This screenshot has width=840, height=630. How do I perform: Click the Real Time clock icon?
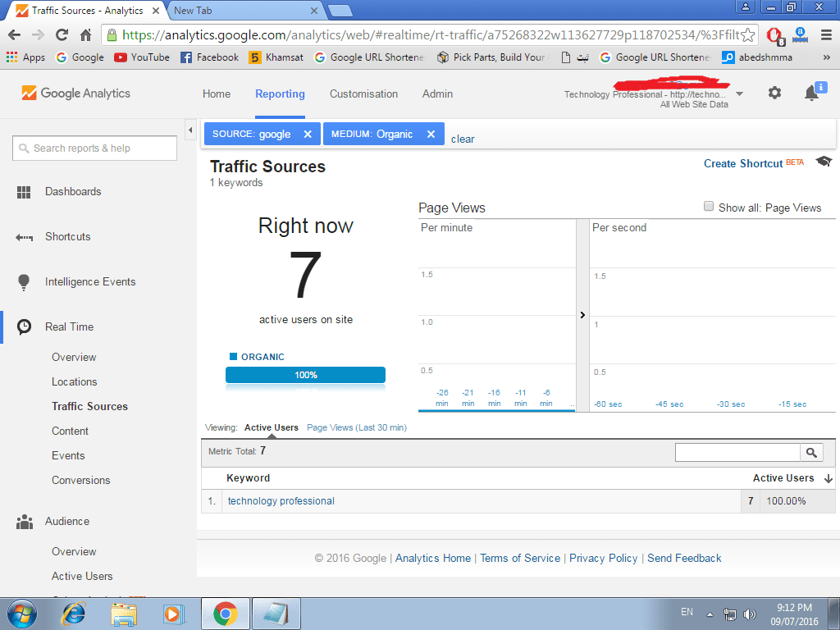25,326
